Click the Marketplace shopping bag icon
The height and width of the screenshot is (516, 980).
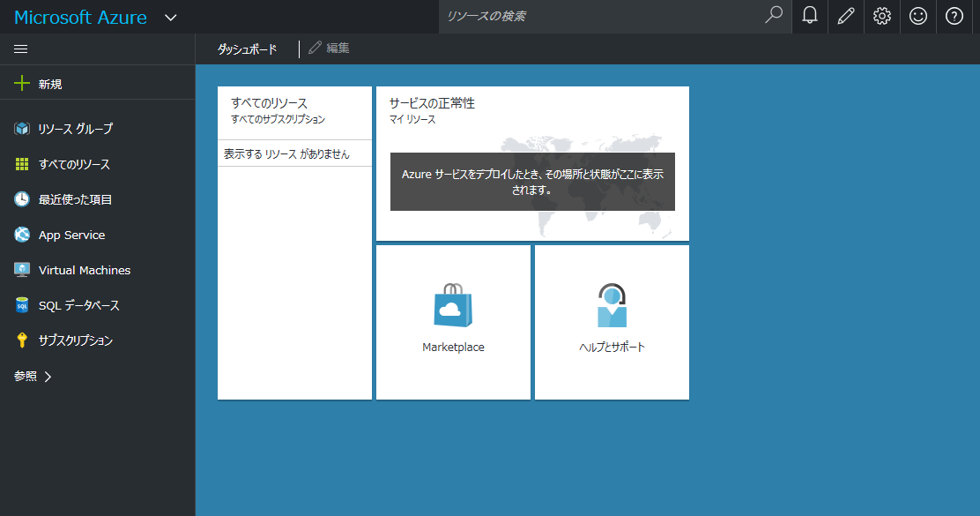453,305
